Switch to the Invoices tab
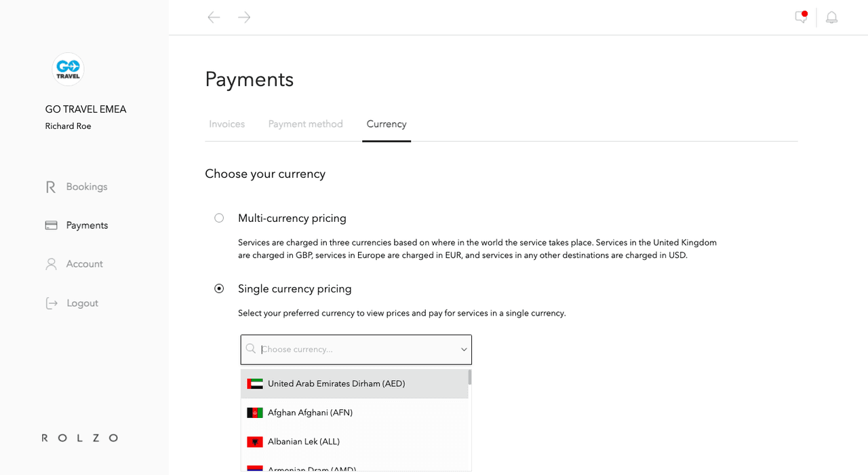Screen dimensions: 868x475 coord(226,124)
